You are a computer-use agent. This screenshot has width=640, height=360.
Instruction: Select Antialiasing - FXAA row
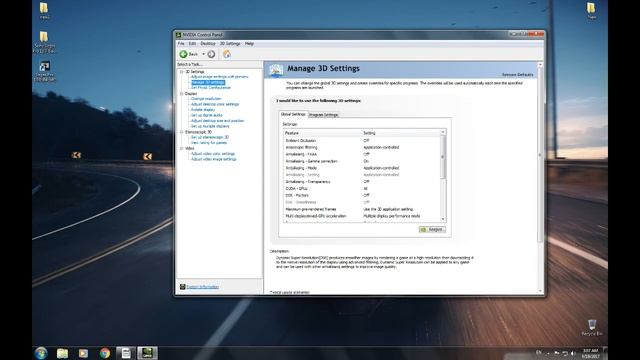tap(362, 155)
